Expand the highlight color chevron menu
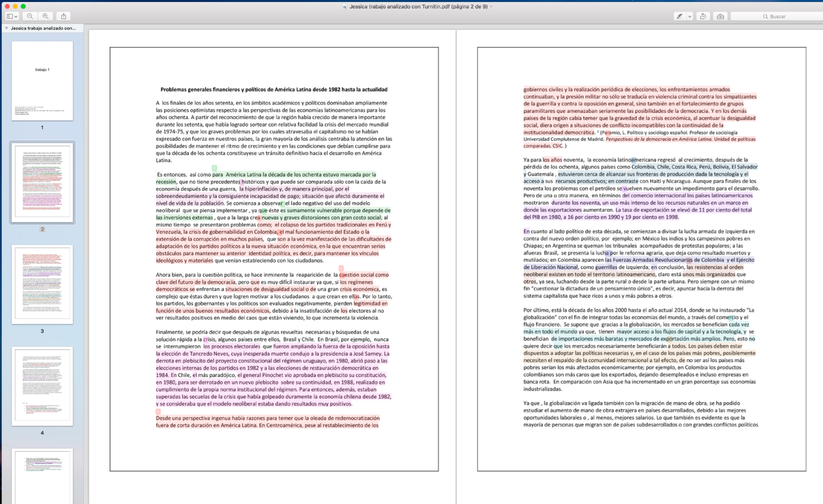This screenshot has height=504, width=823. click(689, 17)
